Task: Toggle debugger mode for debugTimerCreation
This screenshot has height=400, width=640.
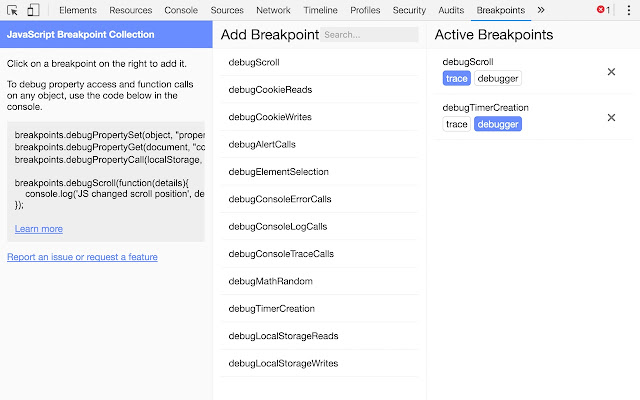Action: (497, 124)
